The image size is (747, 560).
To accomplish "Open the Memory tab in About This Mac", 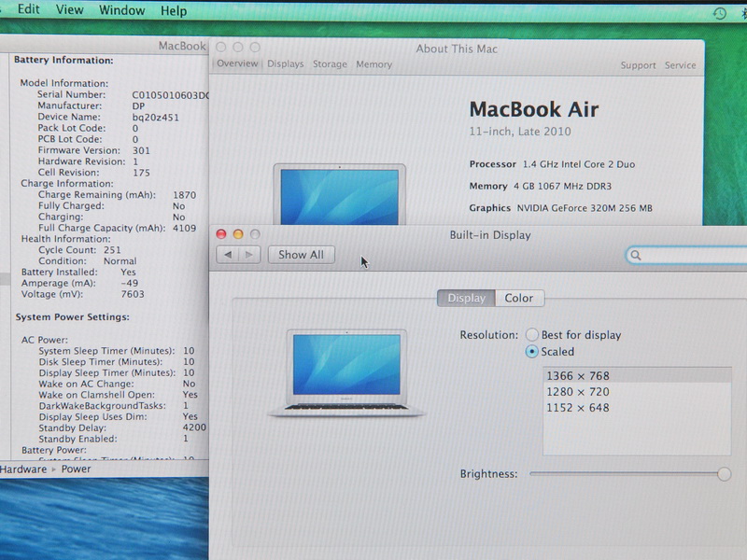I will click(x=374, y=64).
